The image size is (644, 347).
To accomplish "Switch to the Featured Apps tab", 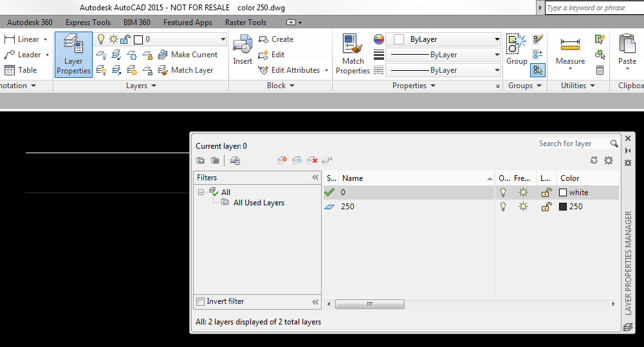I will (188, 22).
